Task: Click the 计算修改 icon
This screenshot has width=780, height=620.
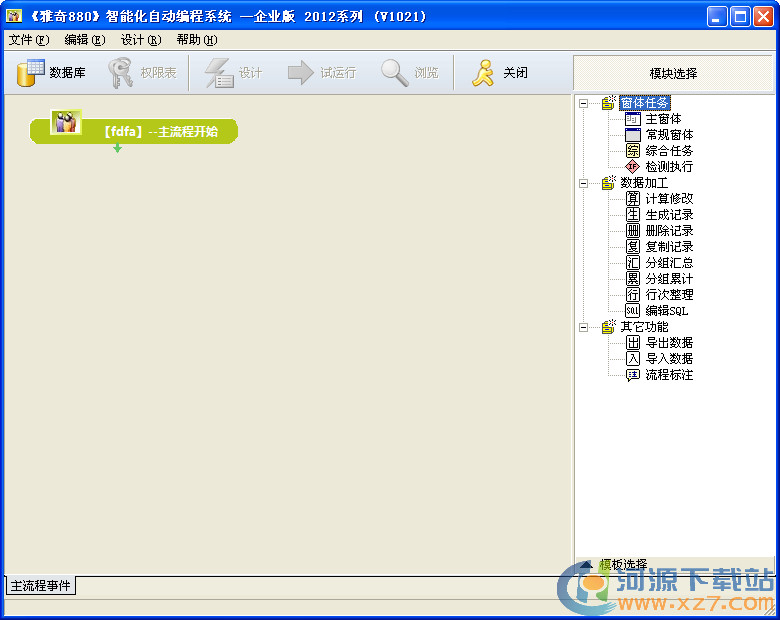Action: click(633, 199)
